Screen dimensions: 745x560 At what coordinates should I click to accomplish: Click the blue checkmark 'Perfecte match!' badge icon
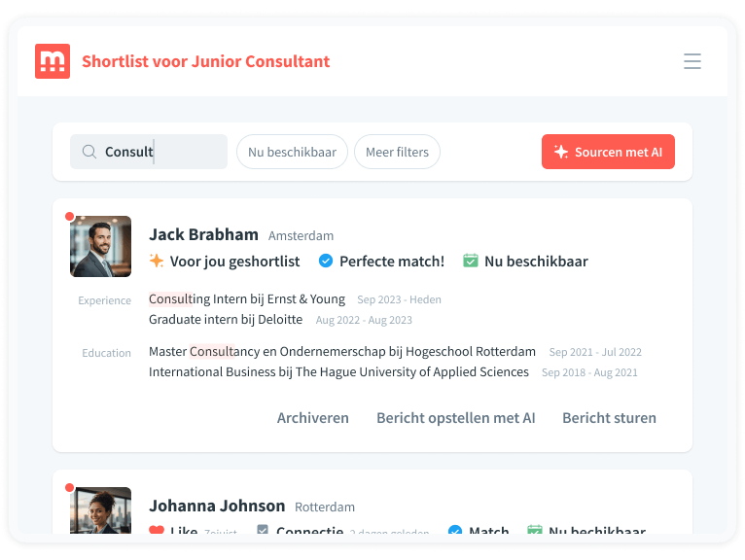[326, 261]
